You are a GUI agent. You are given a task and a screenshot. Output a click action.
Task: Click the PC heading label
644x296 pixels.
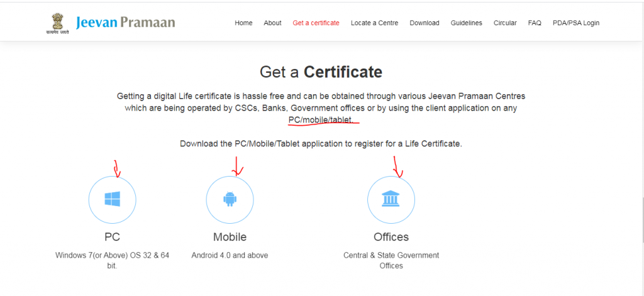[112, 237]
